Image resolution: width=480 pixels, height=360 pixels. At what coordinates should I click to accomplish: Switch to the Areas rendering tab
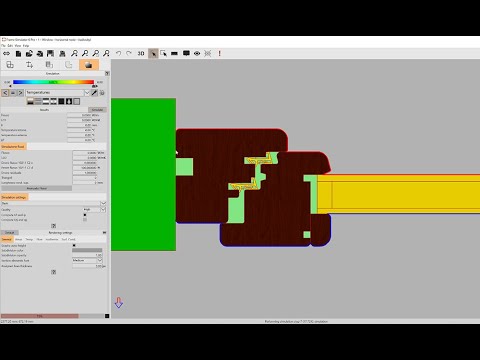point(19,239)
